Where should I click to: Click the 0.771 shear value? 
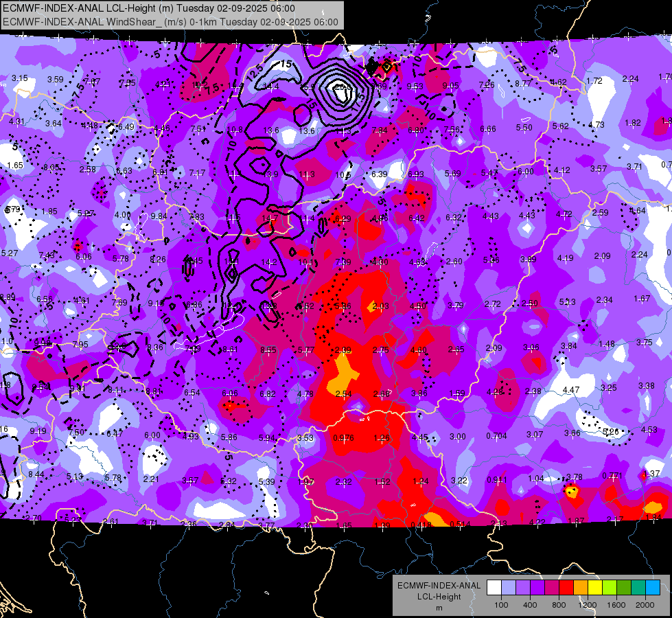(612, 476)
